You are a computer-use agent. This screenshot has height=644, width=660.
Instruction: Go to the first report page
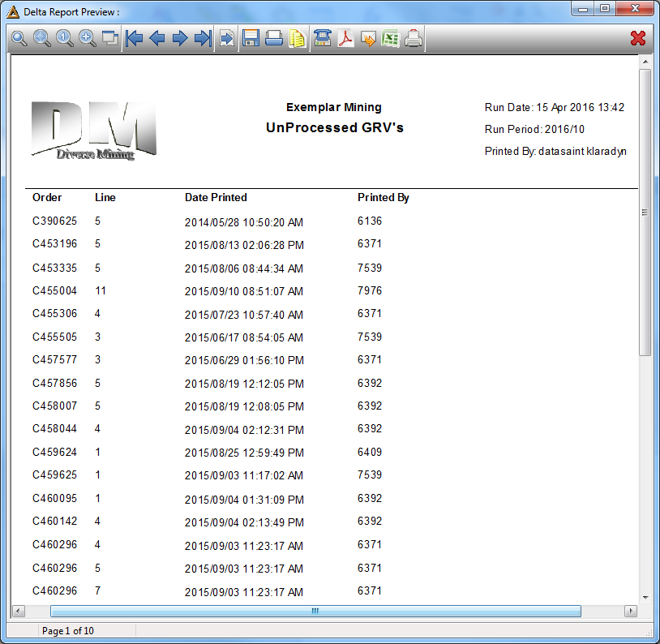click(x=135, y=38)
